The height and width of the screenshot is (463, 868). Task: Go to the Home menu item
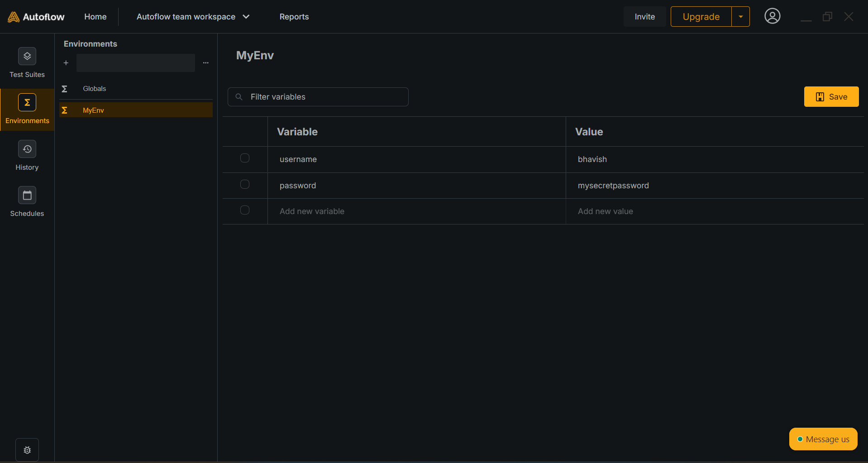(95, 17)
